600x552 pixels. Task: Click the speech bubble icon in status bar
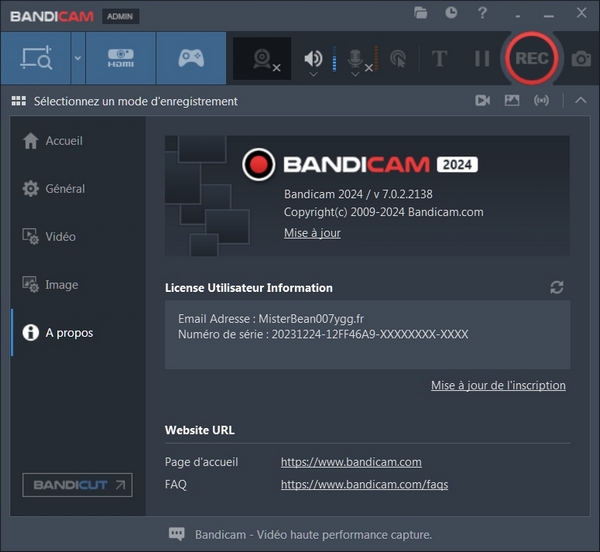176,534
